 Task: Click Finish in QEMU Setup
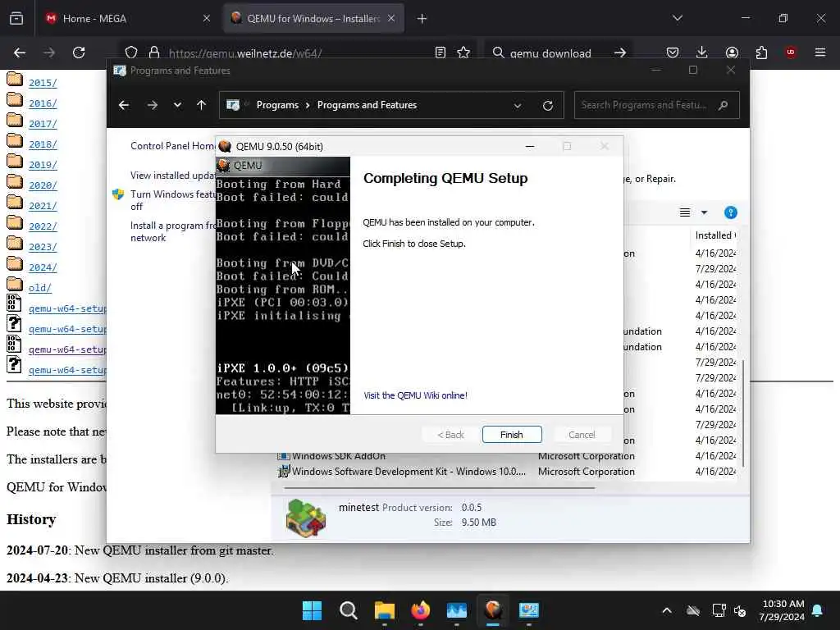point(512,435)
